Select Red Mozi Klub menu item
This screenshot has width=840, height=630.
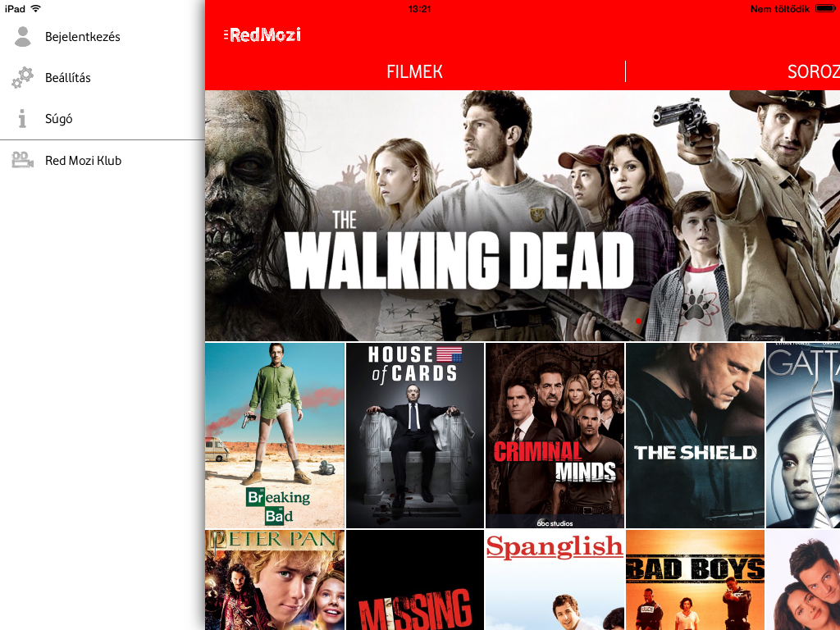pyautogui.click(x=83, y=161)
